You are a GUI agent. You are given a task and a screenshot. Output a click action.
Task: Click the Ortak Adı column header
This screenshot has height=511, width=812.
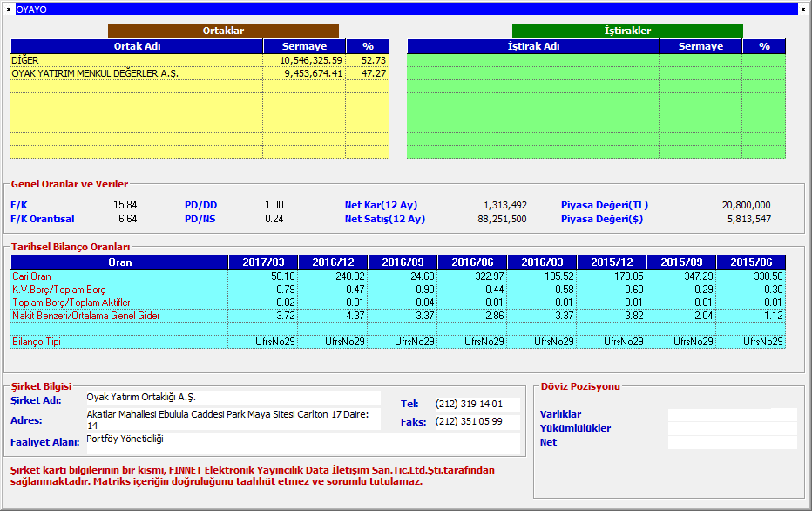[137, 46]
